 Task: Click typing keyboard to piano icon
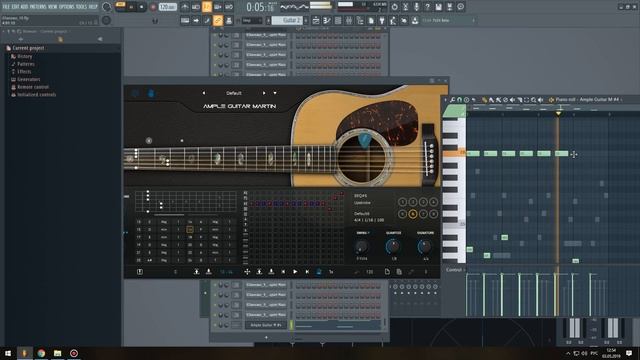coord(185,20)
